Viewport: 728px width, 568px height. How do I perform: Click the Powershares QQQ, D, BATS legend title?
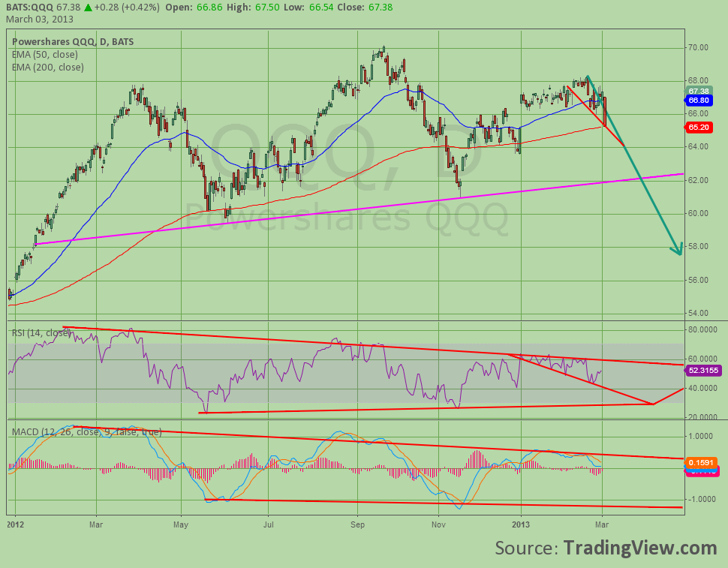(73, 42)
